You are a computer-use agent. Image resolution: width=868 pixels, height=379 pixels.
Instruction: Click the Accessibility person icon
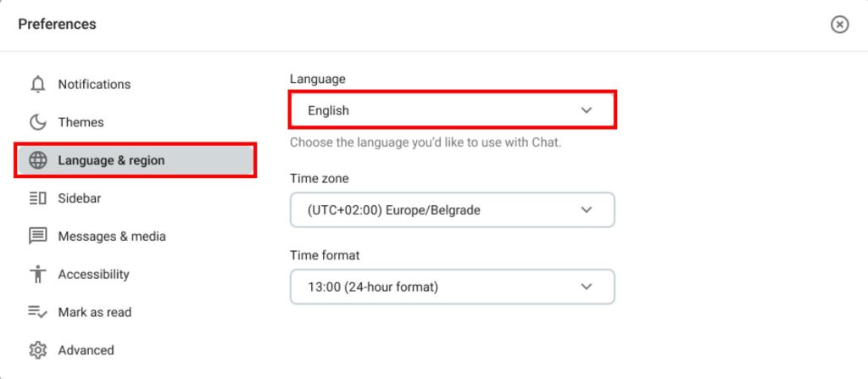(x=37, y=275)
